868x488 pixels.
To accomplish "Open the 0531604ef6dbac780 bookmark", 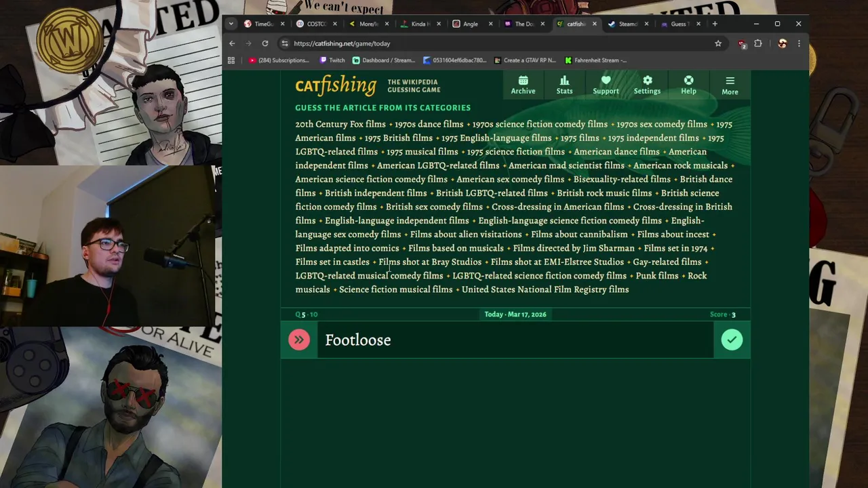I will (454, 60).
